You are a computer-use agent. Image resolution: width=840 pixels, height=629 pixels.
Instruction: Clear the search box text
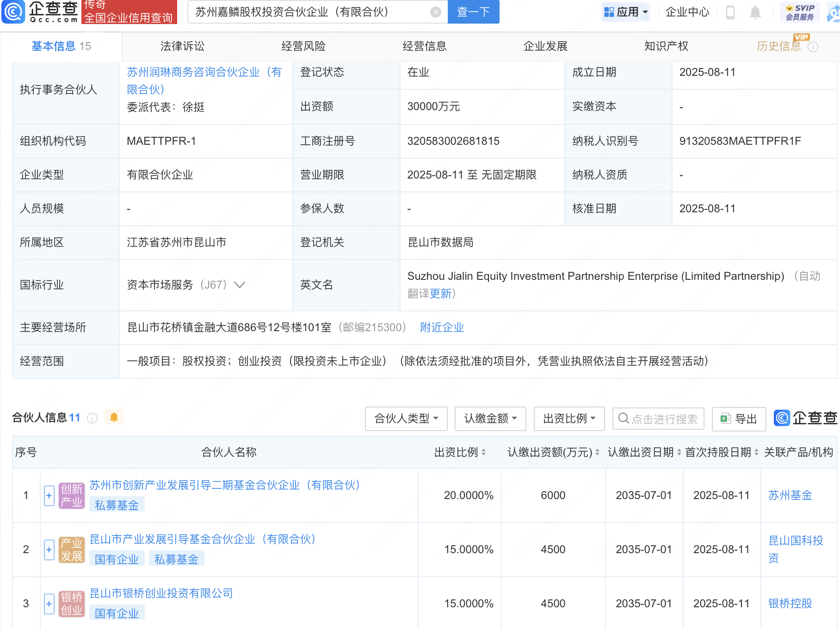click(x=435, y=12)
